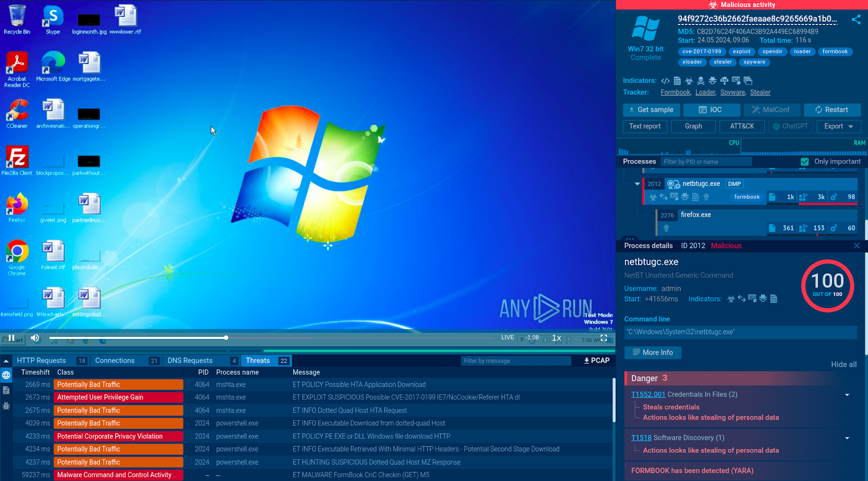Collapse the network panel with up arrow

(x=6, y=361)
